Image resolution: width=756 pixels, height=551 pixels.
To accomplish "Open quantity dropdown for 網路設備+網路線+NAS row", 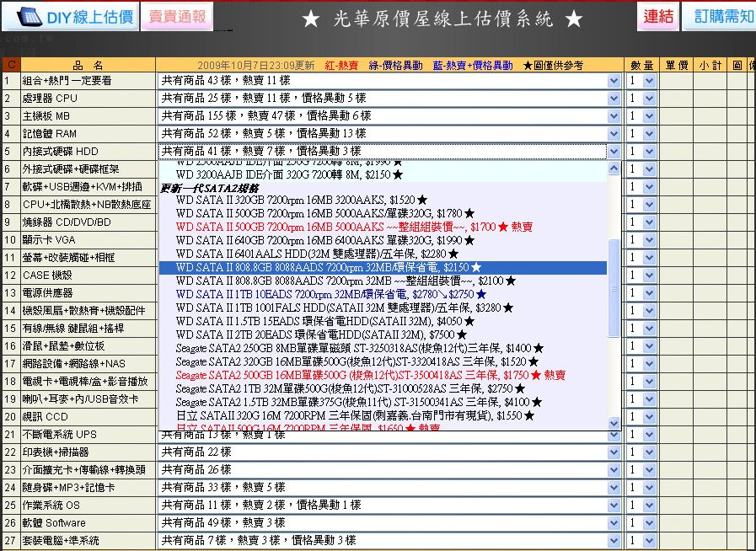I will click(649, 363).
